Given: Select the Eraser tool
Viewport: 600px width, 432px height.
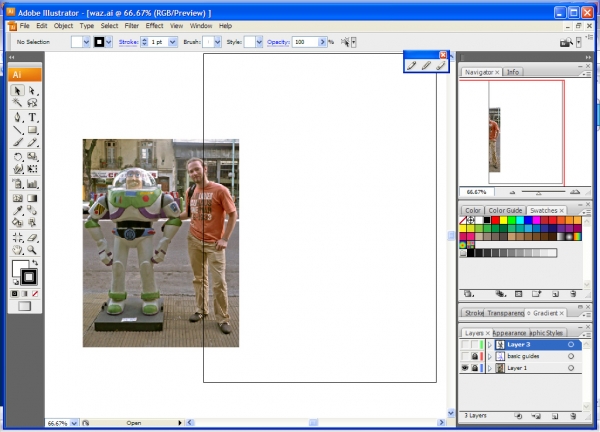Looking at the screenshot, I should point(32,237).
